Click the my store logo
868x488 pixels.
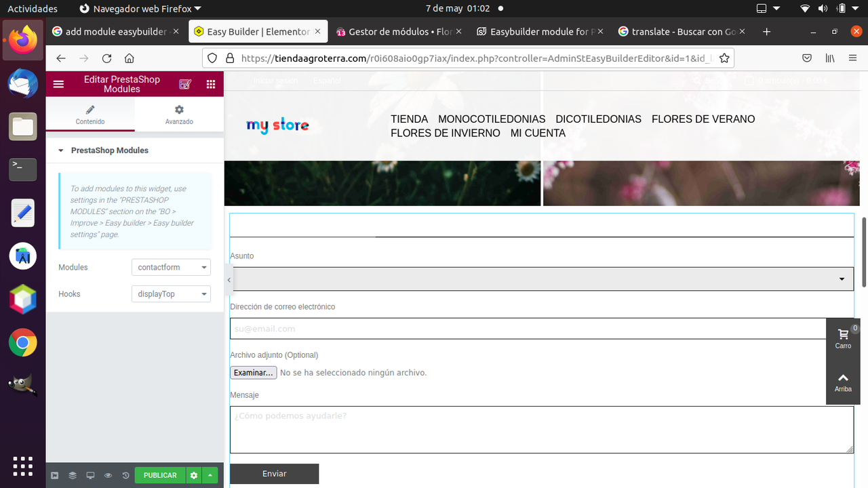click(277, 125)
